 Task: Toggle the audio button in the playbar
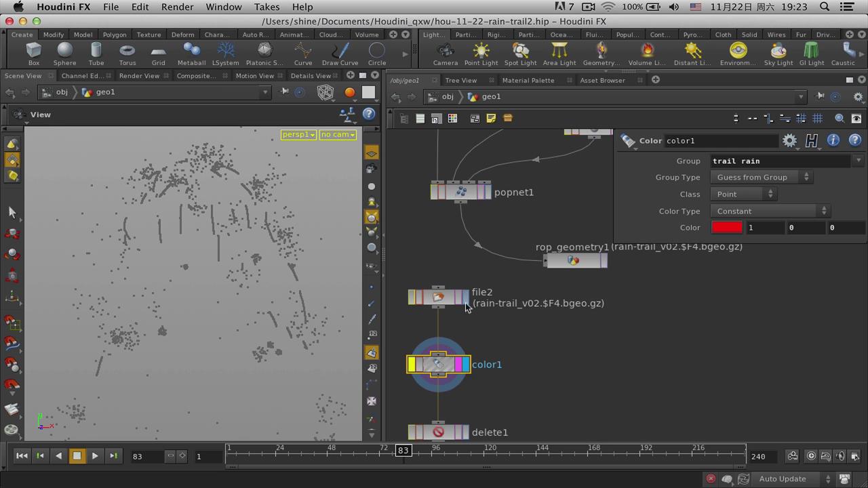(841, 456)
